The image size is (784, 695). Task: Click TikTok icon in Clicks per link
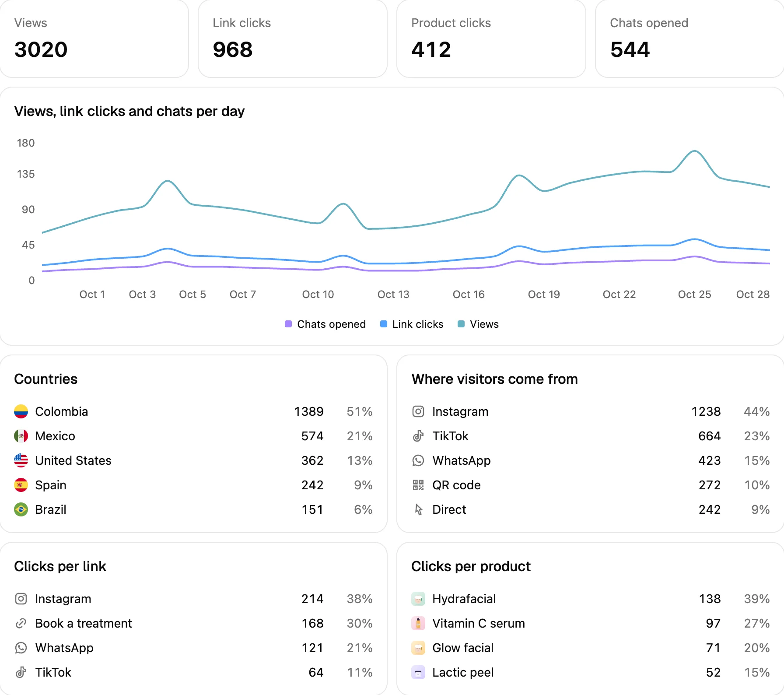click(21, 672)
